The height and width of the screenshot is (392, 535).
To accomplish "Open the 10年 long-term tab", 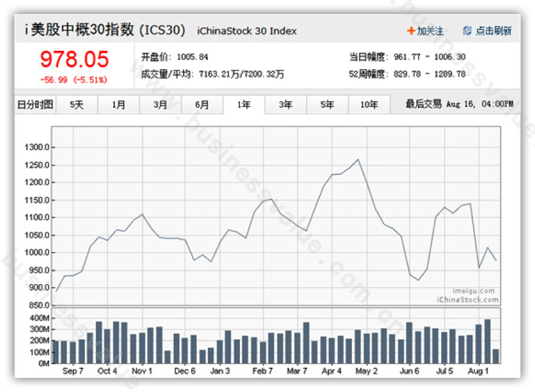I will (x=369, y=105).
